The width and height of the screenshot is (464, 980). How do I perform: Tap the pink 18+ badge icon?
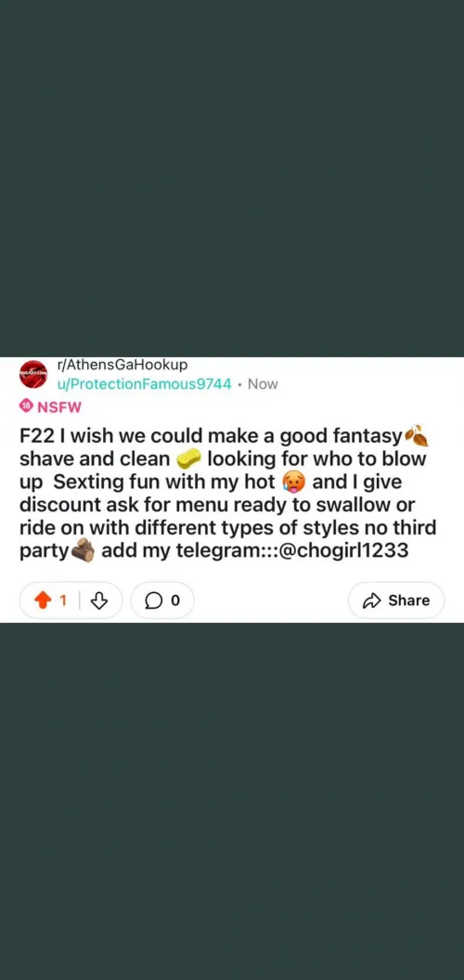tap(26, 407)
